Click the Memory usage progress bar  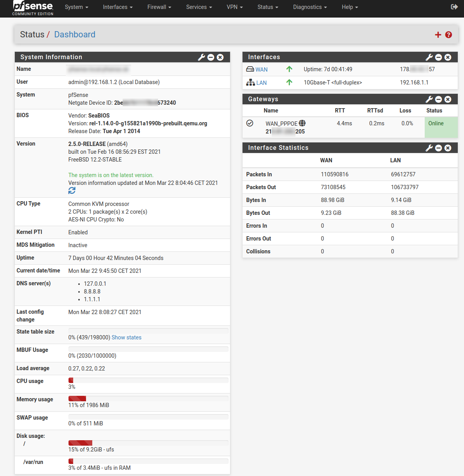[x=148, y=399]
